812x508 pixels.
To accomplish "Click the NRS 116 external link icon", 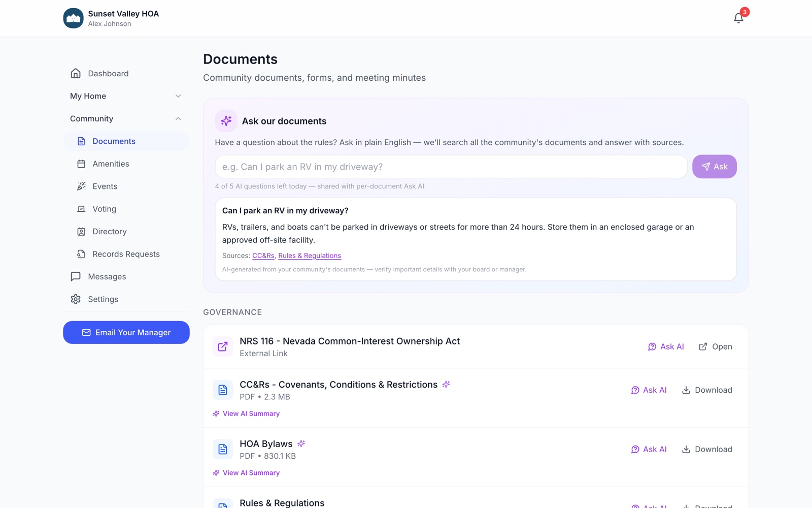I will [x=223, y=346].
